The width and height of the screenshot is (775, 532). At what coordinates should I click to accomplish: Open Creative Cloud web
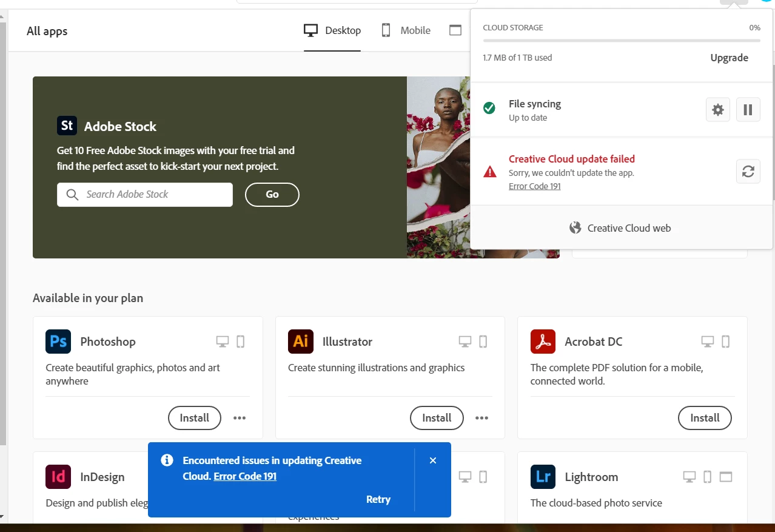(x=621, y=228)
